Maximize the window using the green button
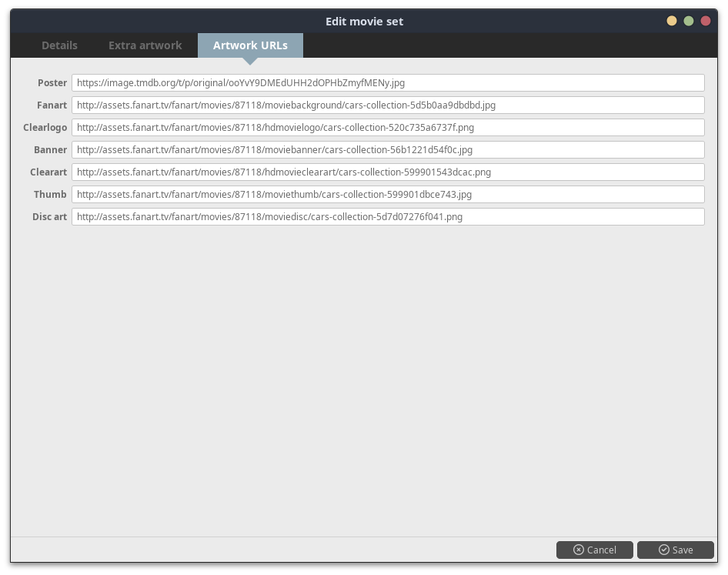The height and width of the screenshot is (575, 728). 689,22
